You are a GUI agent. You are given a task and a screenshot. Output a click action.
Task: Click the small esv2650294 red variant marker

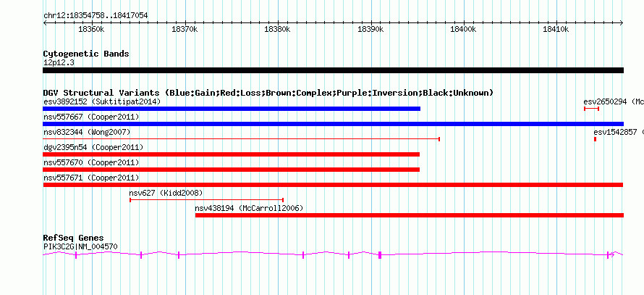tap(591, 109)
